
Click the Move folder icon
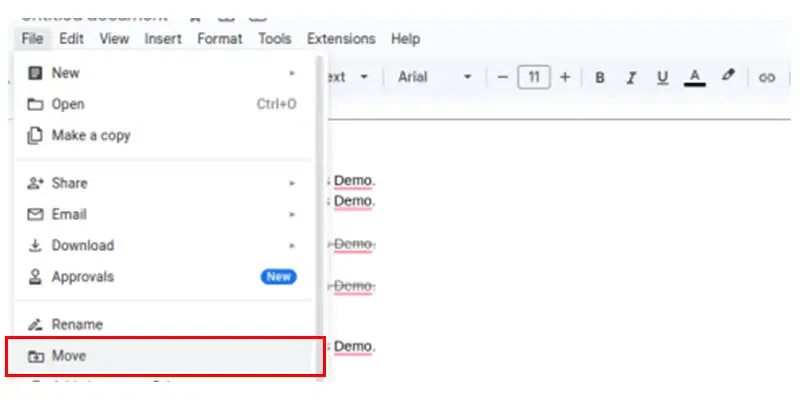pyautogui.click(x=35, y=356)
